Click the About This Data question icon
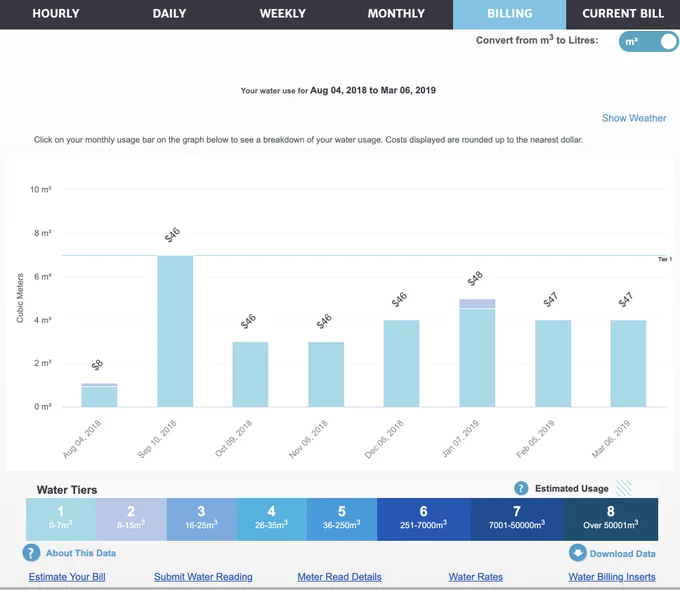The height and width of the screenshot is (590, 680). 31,553
